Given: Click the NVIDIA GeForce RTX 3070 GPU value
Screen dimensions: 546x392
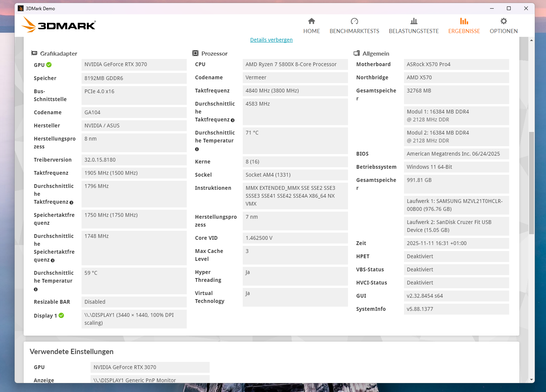Looking at the screenshot, I should (x=134, y=65).
